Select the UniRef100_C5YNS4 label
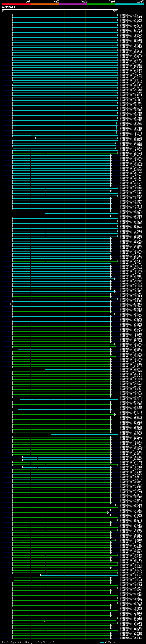The image size is (146, 644). tap(131, 42)
